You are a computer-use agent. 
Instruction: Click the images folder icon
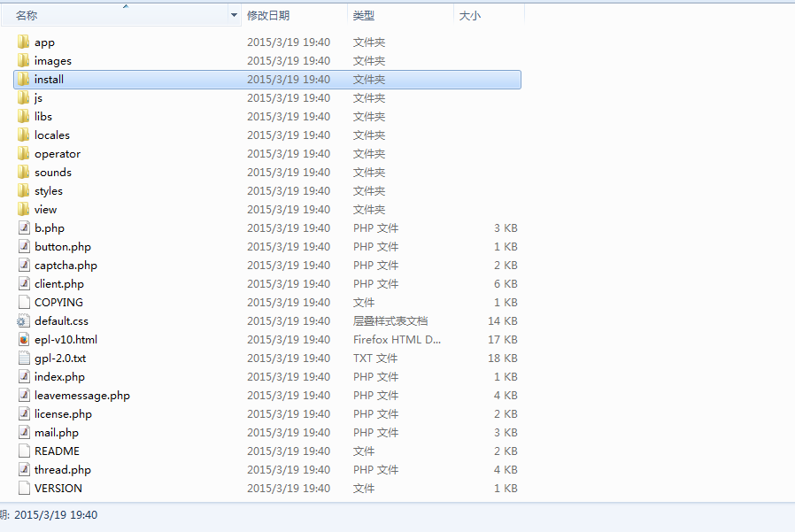pos(23,60)
